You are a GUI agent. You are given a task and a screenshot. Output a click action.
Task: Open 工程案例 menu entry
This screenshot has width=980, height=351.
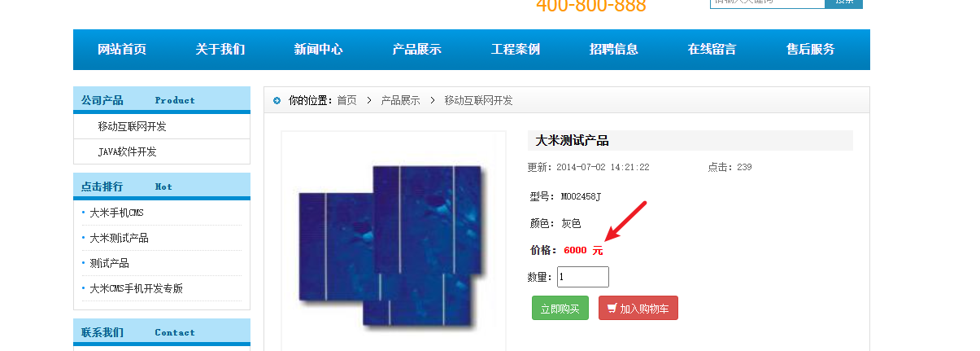tap(516, 50)
